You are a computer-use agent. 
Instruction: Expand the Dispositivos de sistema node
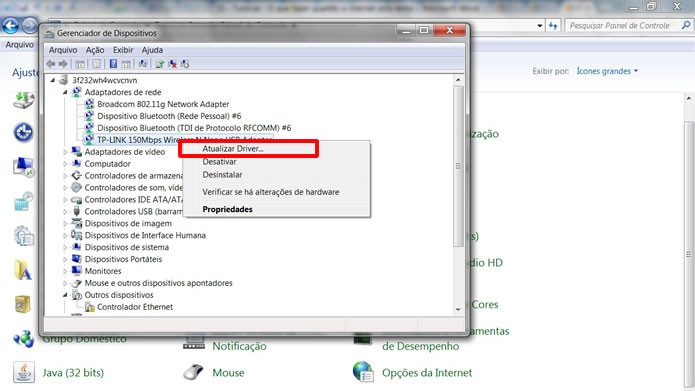click(65, 247)
